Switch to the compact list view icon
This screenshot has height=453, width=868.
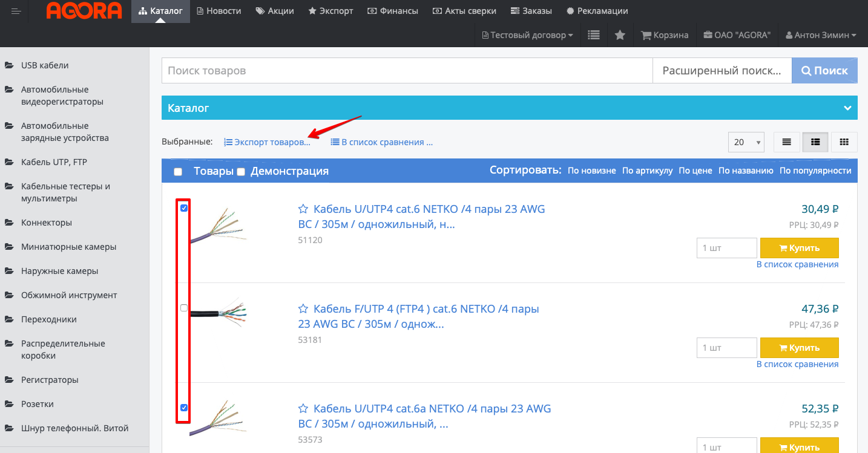pyautogui.click(x=786, y=142)
